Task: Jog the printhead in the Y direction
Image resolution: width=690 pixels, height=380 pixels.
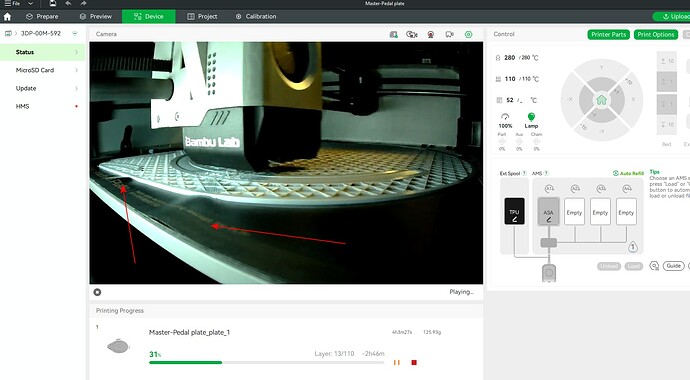Action: pyautogui.click(x=602, y=67)
